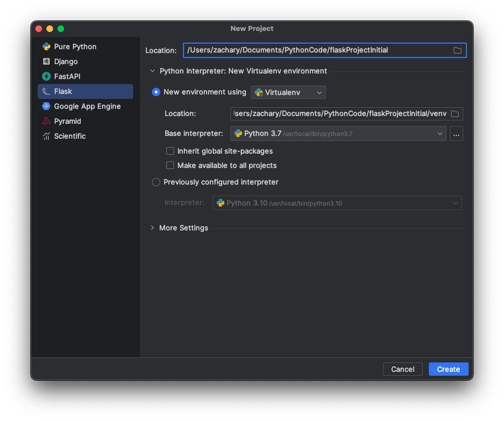Click the Pyramid project type icon
Screen dimensions: 504x421
[46, 122]
